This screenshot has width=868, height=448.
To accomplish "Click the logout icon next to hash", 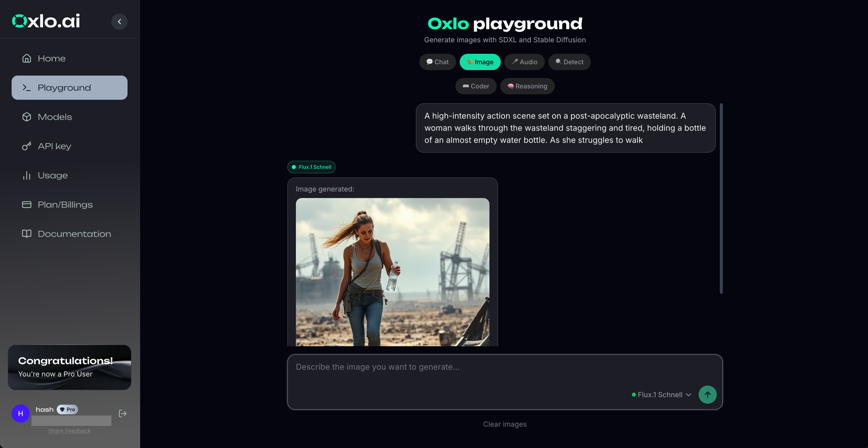I will [x=122, y=413].
